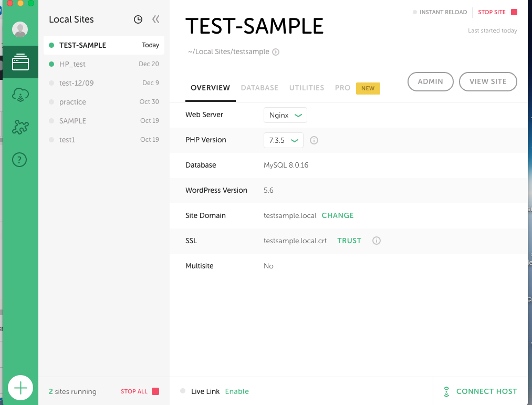The width and height of the screenshot is (532, 405).
Task: Enable Live Link
Action: pyautogui.click(x=237, y=391)
